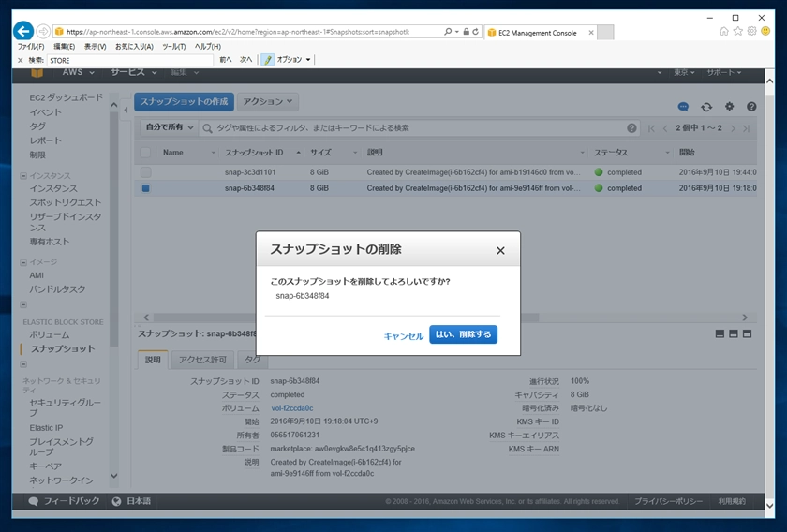This screenshot has width=787, height=532.
Task: Click the smiley feedback icon
Action: 765,31
